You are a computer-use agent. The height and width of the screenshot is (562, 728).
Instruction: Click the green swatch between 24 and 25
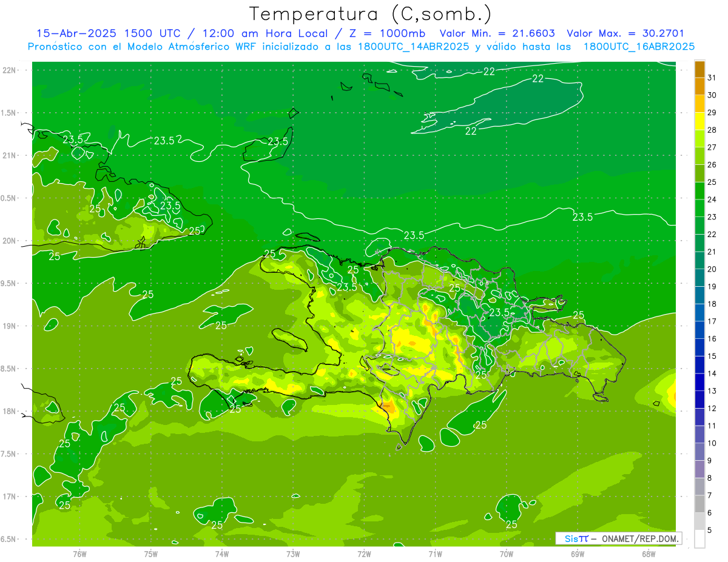699,191
